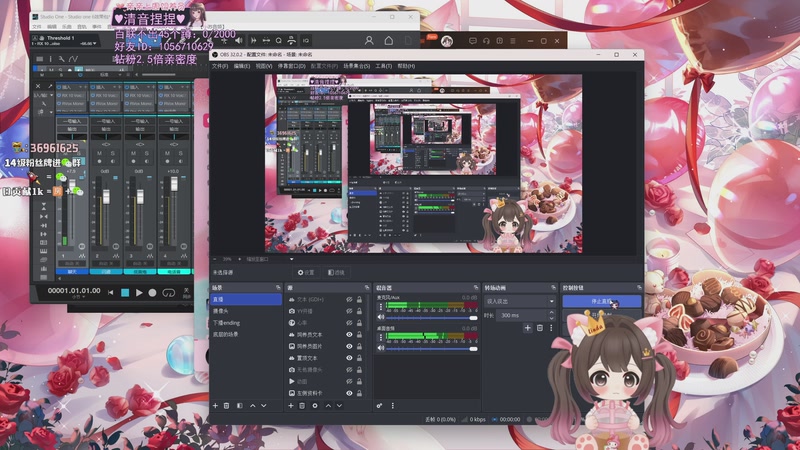Image resolution: width=800 pixels, height=450 pixels.
Task: Remove selected source with sources trash icon
Action: click(302, 406)
